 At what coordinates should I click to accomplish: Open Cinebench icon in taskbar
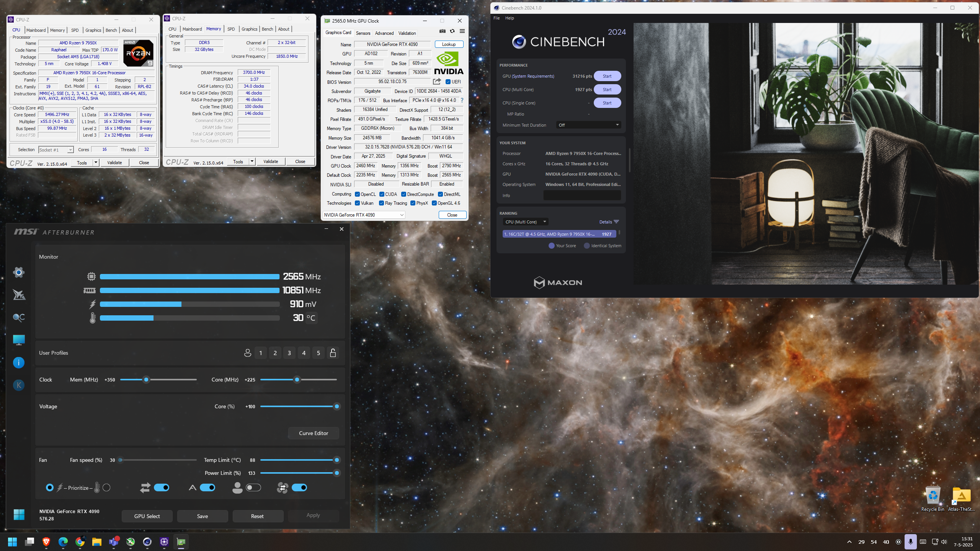pos(147,542)
